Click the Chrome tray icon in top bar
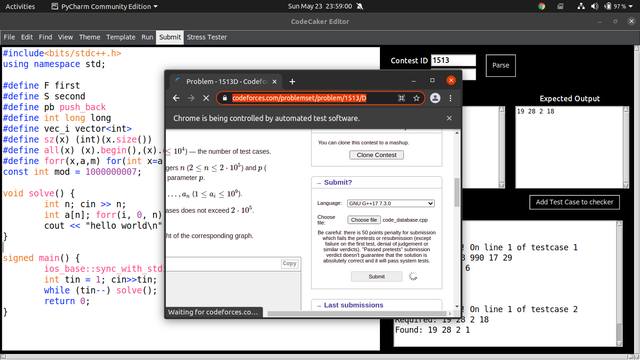 (x=542, y=7)
